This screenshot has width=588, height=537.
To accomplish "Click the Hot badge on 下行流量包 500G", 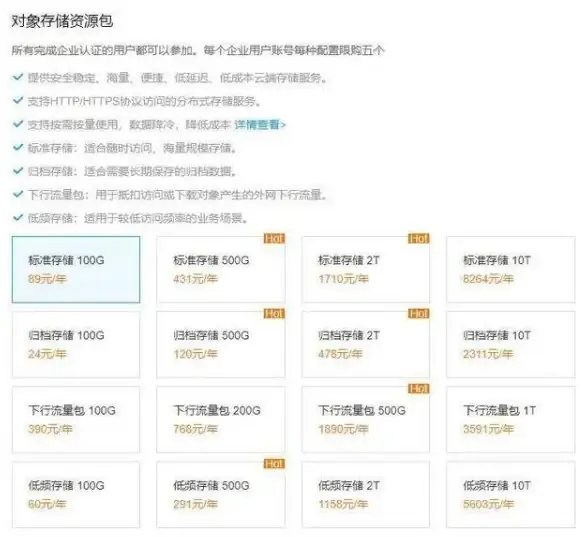I will click(x=419, y=389).
